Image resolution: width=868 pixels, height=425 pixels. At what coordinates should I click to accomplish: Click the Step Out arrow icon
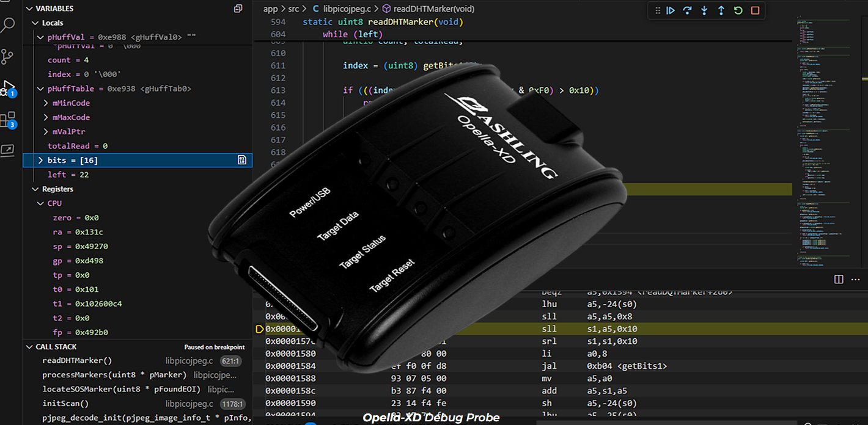pos(721,10)
